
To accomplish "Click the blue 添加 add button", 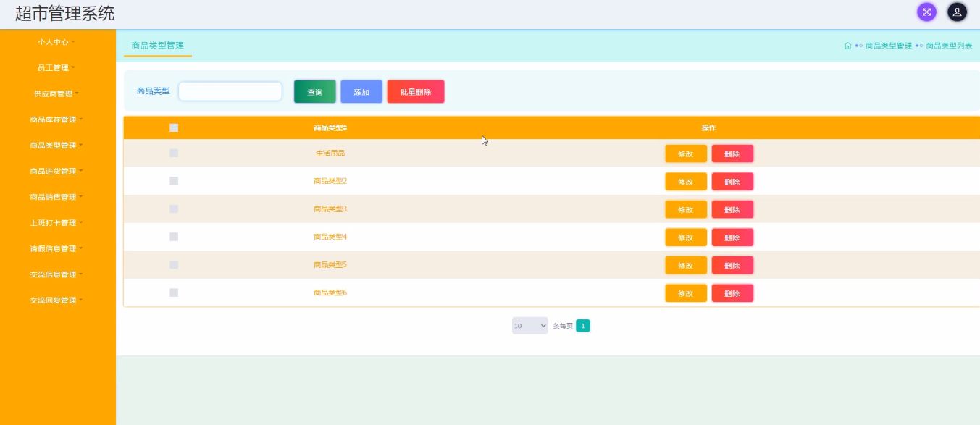I will click(x=361, y=92).
